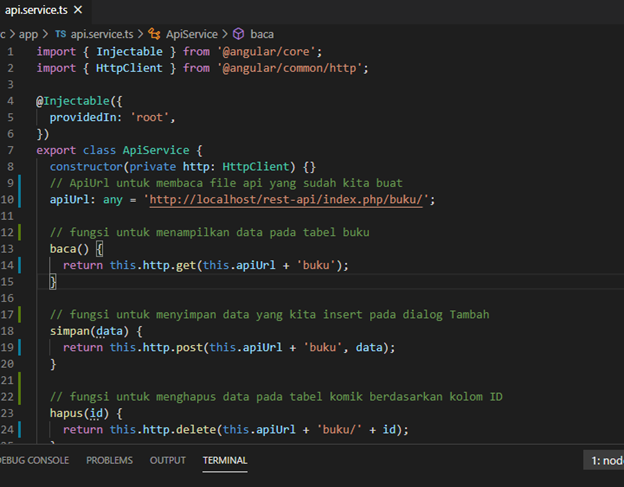The image size is (624, 487).
Task: Open the ApiService breadcrumb dropdown
Action: [x=192, y=34]
